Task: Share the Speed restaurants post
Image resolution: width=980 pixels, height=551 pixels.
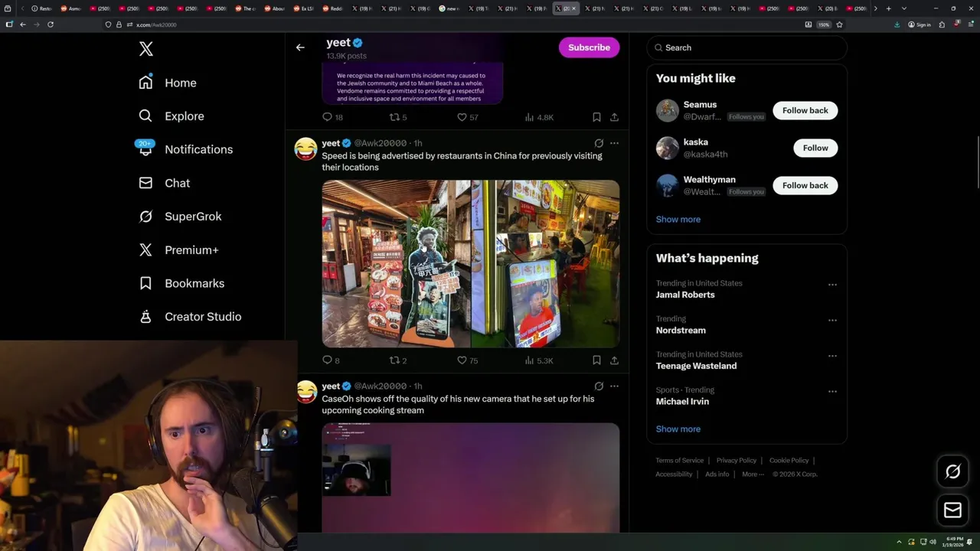Action: click(614, 360)
